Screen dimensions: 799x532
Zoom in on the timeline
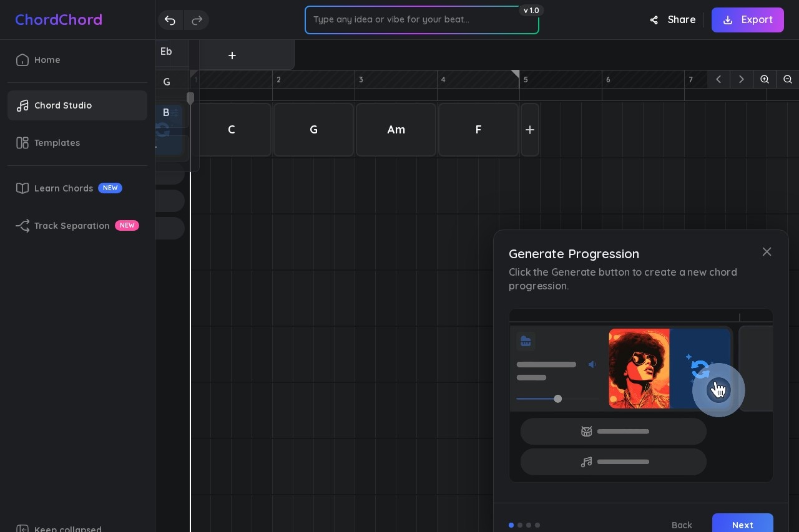pyautogui.click(x=765, y=79)
